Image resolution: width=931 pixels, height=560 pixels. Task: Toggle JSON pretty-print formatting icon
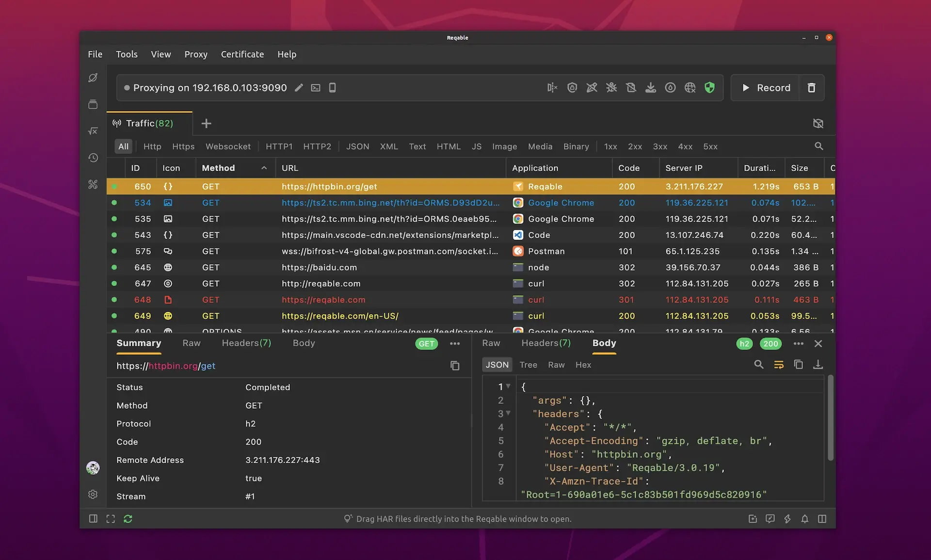pyautogui.click(x=779, y=364)
